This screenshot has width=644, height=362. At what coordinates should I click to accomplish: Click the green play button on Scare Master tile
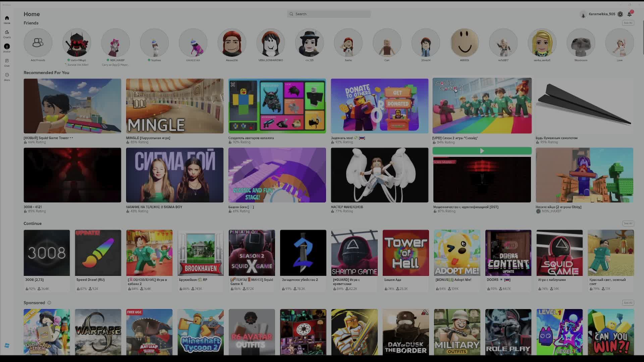tap(482, 151)
